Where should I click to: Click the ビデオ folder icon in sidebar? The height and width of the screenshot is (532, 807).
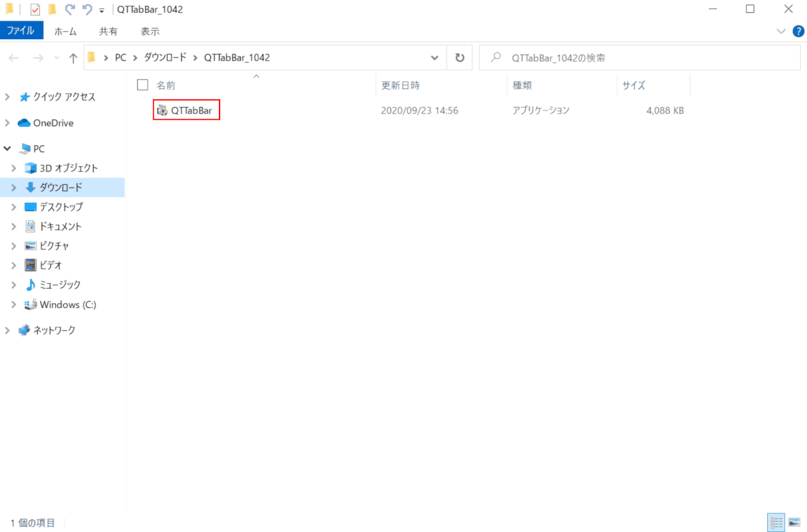pyautogui.click(x=30, y=265)
